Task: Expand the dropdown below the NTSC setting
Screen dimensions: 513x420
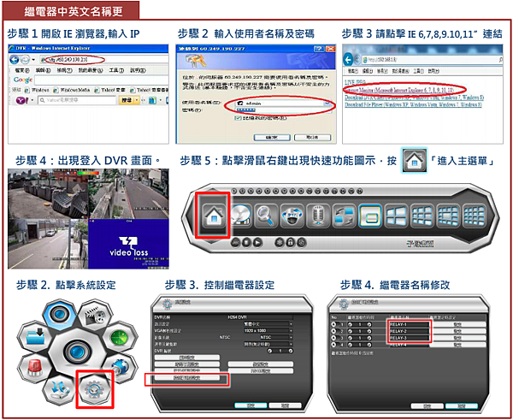Action: 291,344
